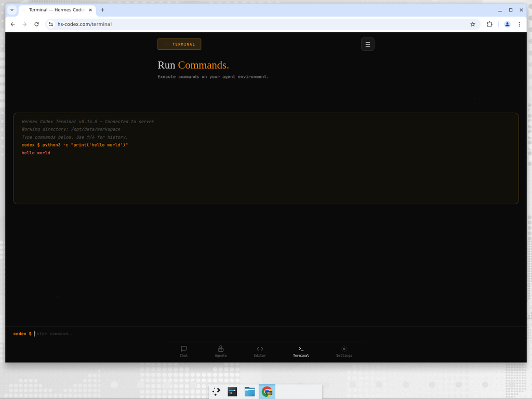Open the Chrome three-dot menu
This screenshot has width=532, height=399.
pos(519,24)
